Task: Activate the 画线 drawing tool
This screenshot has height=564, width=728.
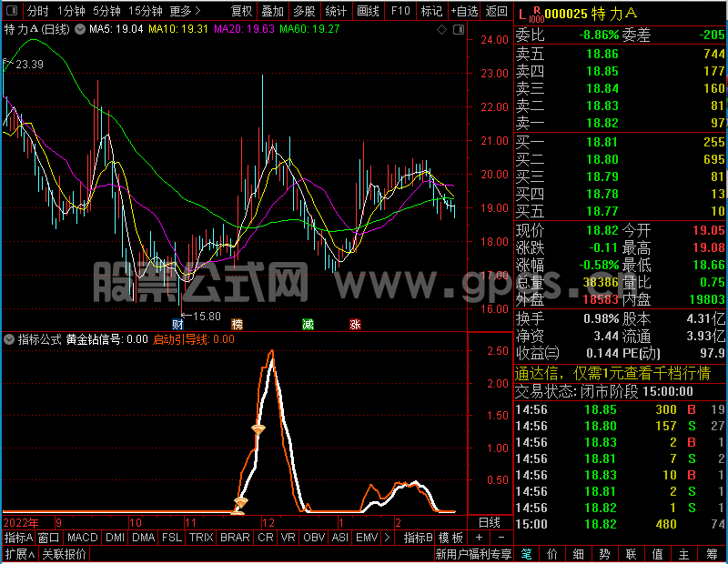Action: (x=368, y=11)
